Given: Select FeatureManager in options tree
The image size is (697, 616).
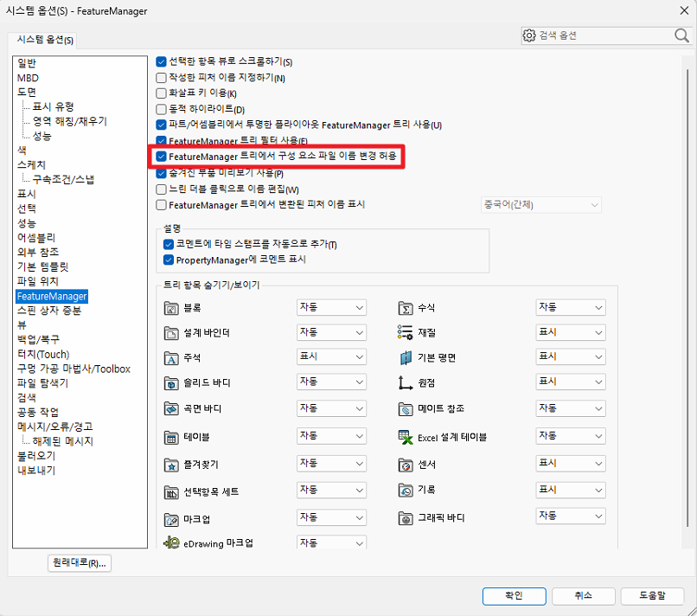Looking at the screenshot, I should pyautogui.click(x=52, y=296).
